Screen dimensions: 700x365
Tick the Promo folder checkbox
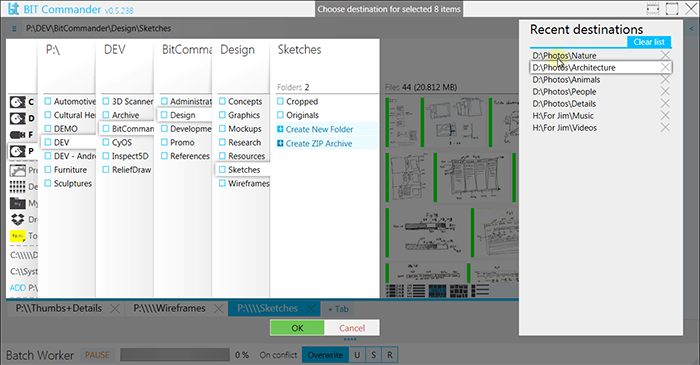[x=164, y=142]
